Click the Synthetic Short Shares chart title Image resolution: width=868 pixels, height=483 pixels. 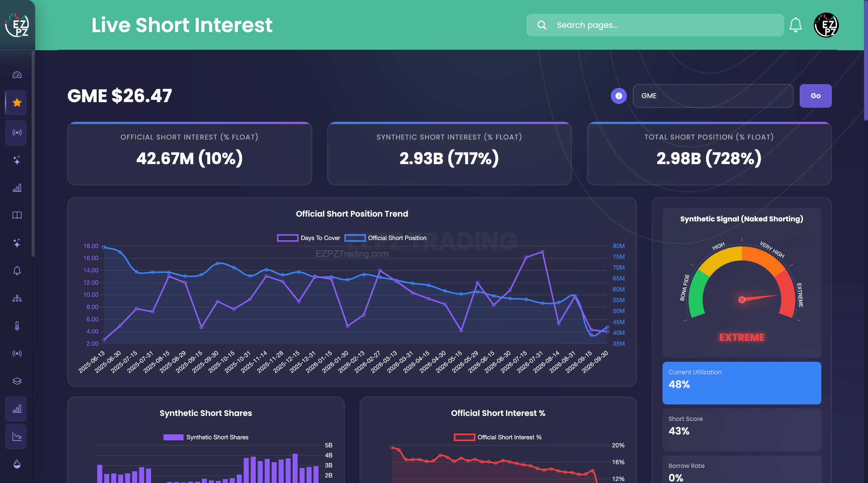click(206, 413)
